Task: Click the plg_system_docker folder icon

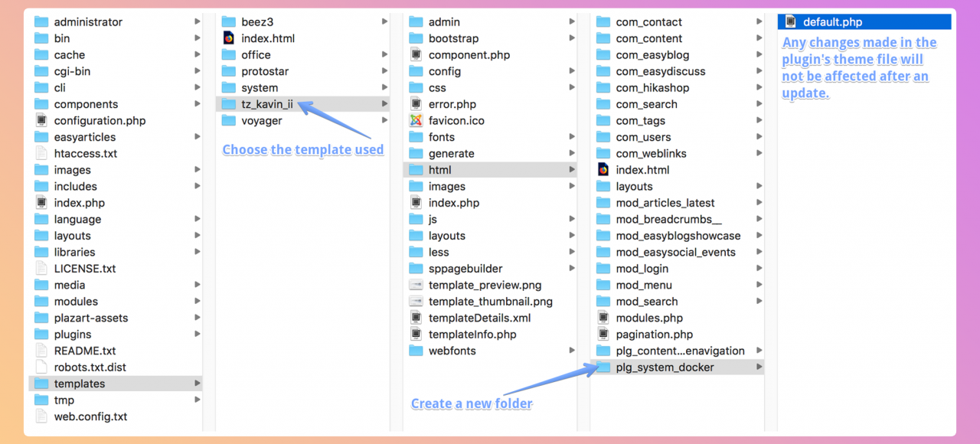Action: [603, 367]
